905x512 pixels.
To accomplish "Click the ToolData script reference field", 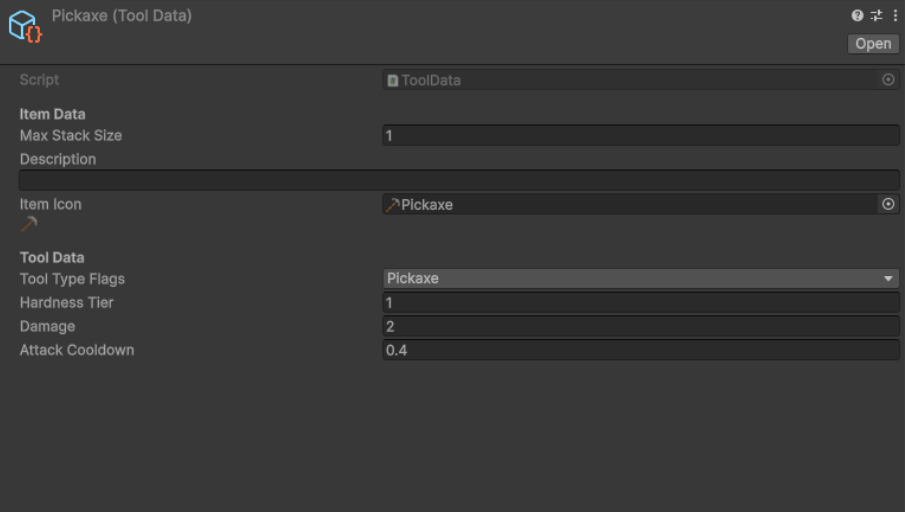I will coord(630,80).
